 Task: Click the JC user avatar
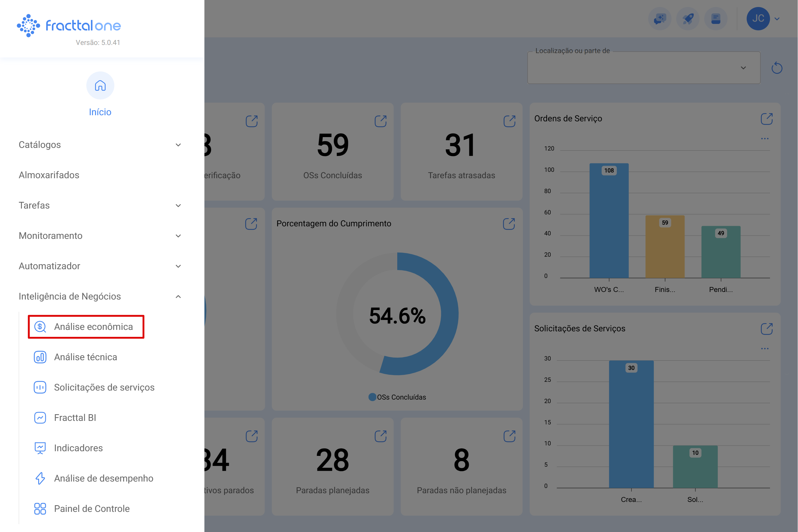(758, 19)
